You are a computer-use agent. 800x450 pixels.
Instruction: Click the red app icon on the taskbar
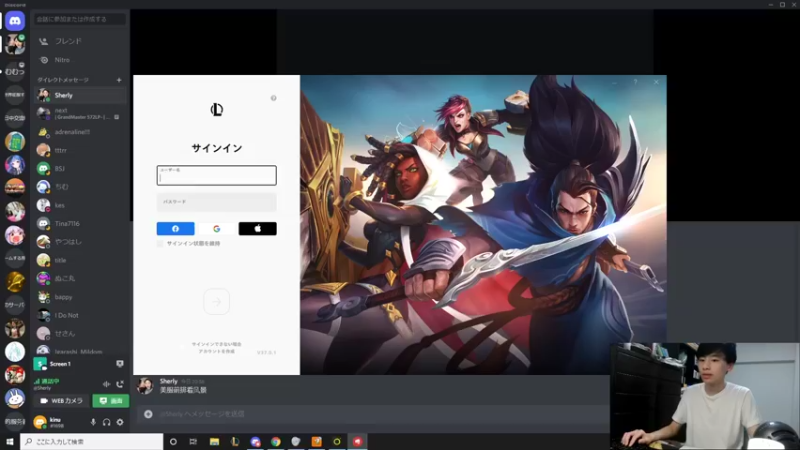(357, 442)
